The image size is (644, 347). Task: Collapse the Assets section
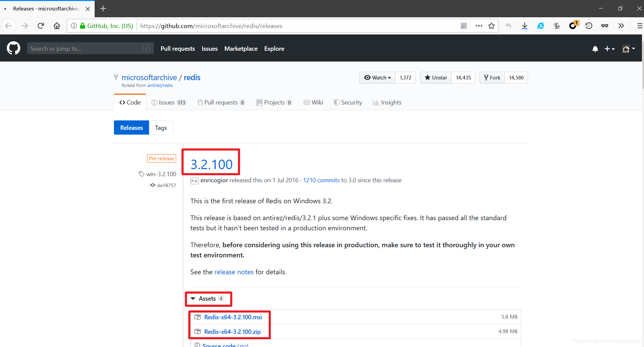[x=207, y=299]
